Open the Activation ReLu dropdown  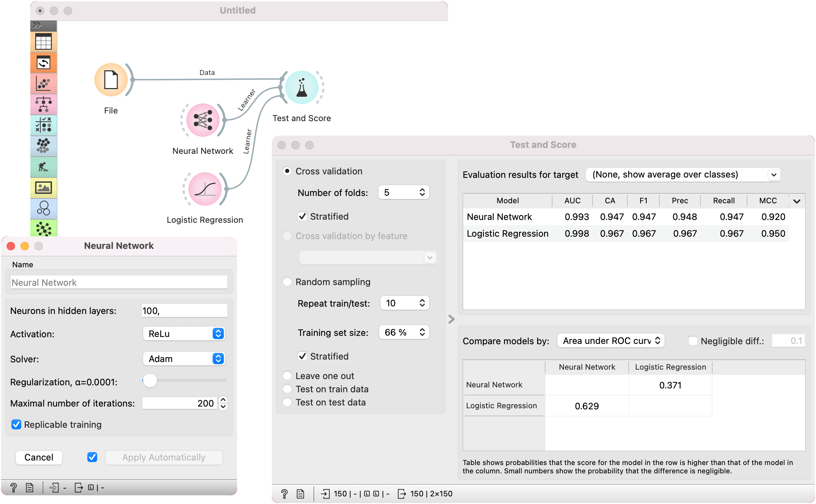tap(184, 333)
